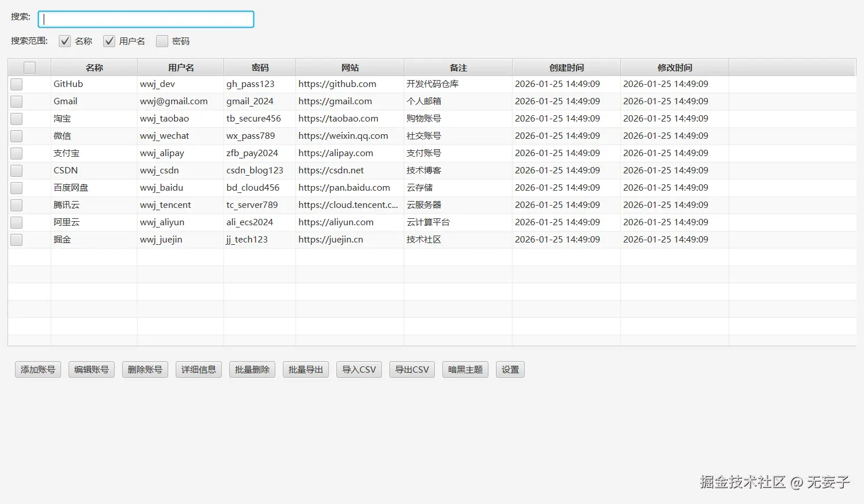Select the 淘宝 name cell
This screenshot has width=864, height=504.
[x=94, y=119]
